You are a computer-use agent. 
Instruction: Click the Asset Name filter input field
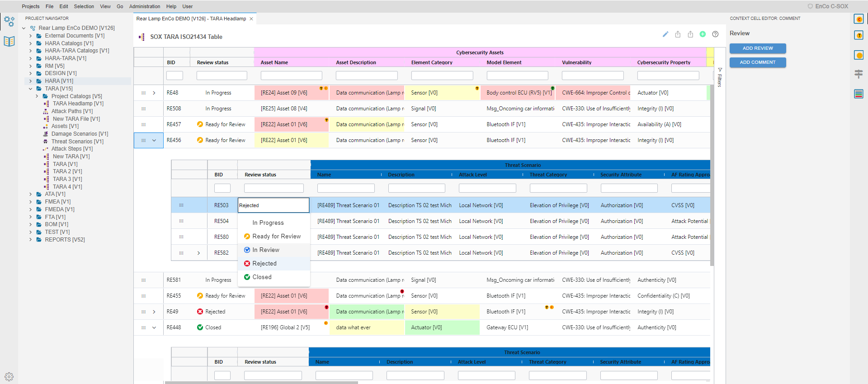click(x=291, y=76)
